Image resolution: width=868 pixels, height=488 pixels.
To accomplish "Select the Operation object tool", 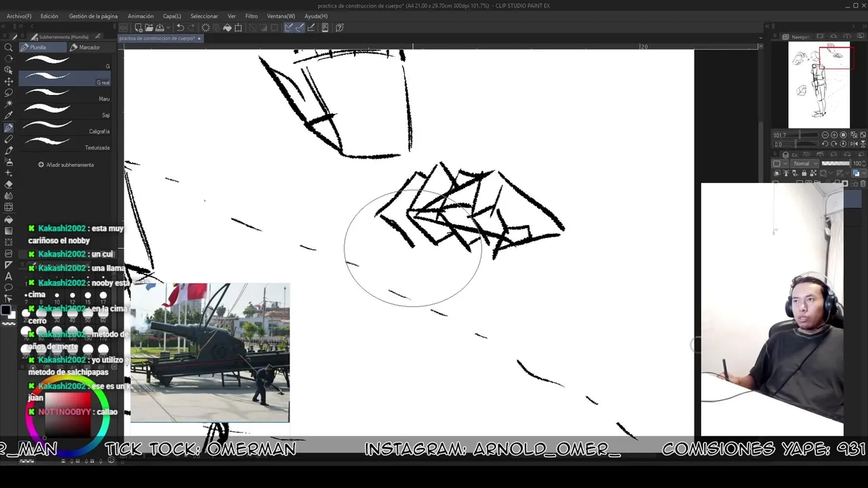I will pyautogui.click(x=9, y=70).
